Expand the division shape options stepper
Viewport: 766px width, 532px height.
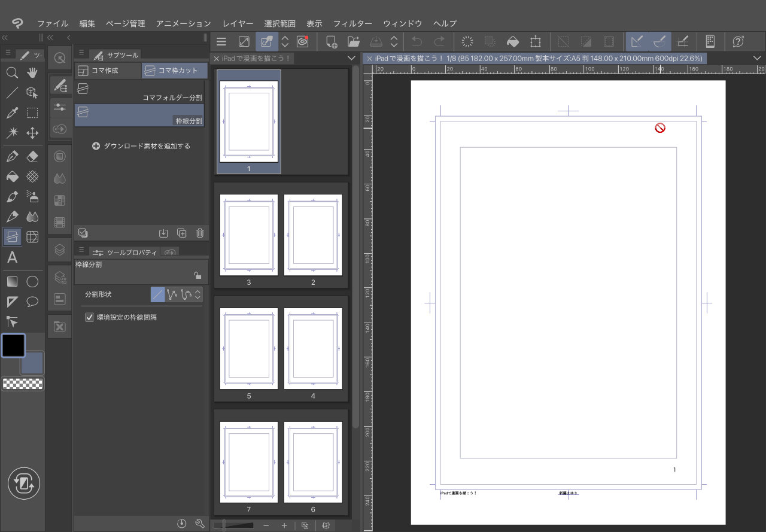[197, 294]
